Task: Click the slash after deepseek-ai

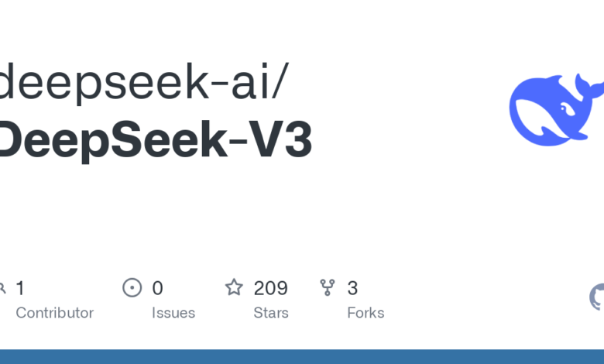Action: pos(281,85)
